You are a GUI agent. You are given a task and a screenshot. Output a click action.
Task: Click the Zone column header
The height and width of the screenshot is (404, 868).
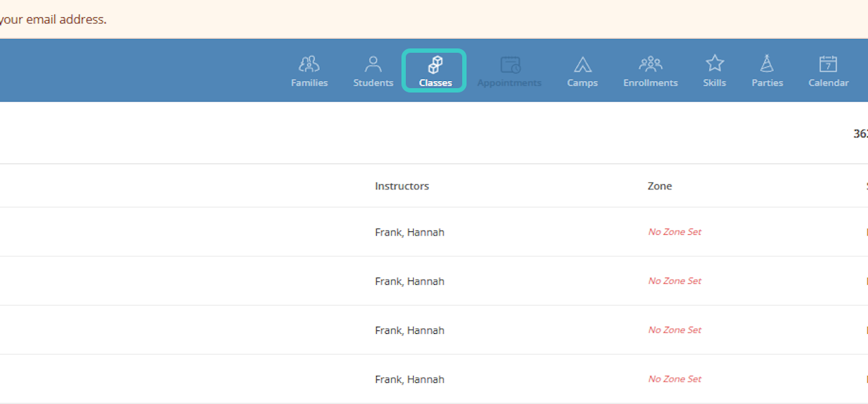coord(660,186)
